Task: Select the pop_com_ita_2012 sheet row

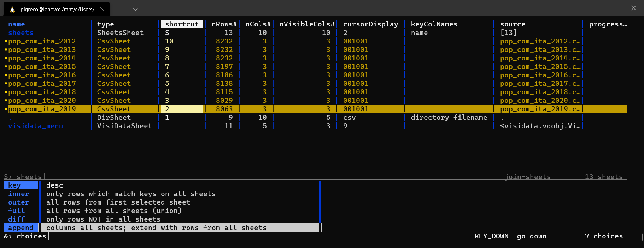Action: click(x=42, y=41)
